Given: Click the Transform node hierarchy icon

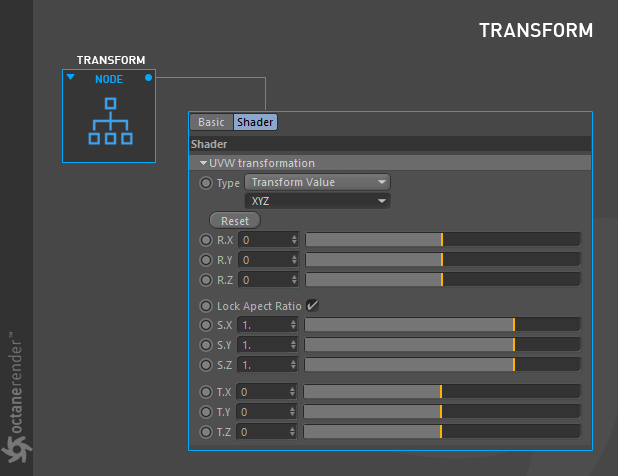Looking at the screenshot, I should [110, 121].
